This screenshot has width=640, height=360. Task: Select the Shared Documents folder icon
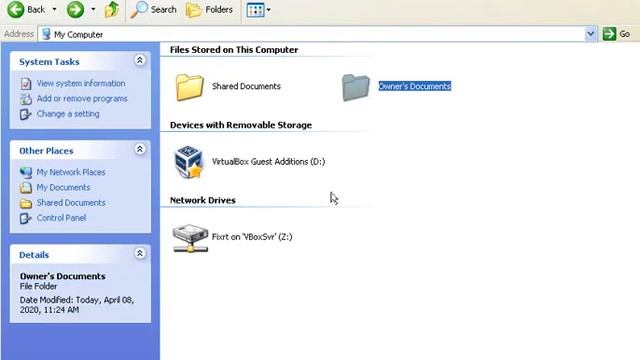click(189, 87)
